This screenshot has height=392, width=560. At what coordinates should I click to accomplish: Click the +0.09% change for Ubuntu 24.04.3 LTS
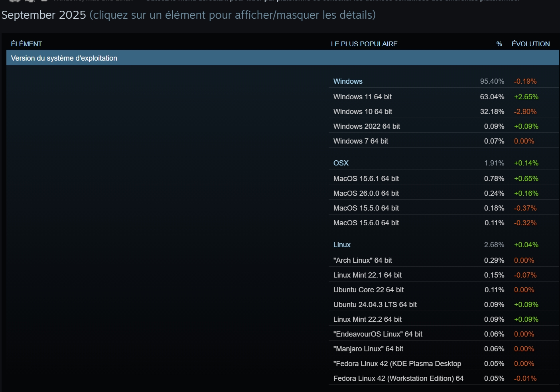(x=526, y=305)
